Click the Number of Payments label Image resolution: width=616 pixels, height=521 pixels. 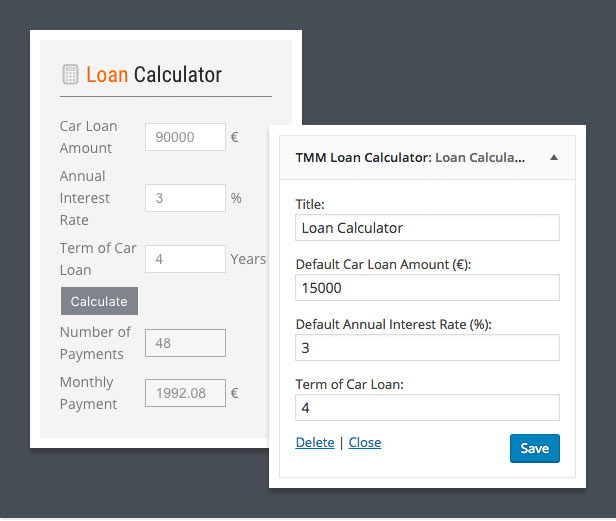[x=95, y=343]
